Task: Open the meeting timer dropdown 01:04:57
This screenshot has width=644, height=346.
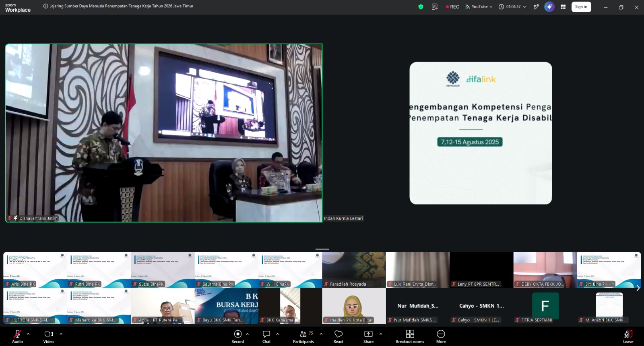Action: [512, 7]
